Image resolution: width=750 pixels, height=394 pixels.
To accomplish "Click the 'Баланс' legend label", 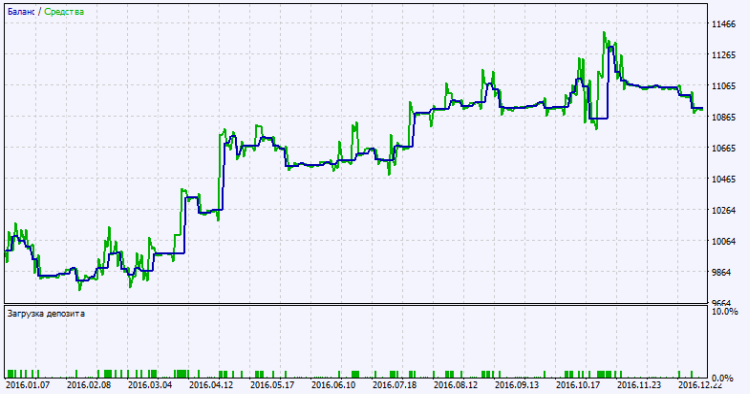I will pyautogui.click(x=21, y=11).
